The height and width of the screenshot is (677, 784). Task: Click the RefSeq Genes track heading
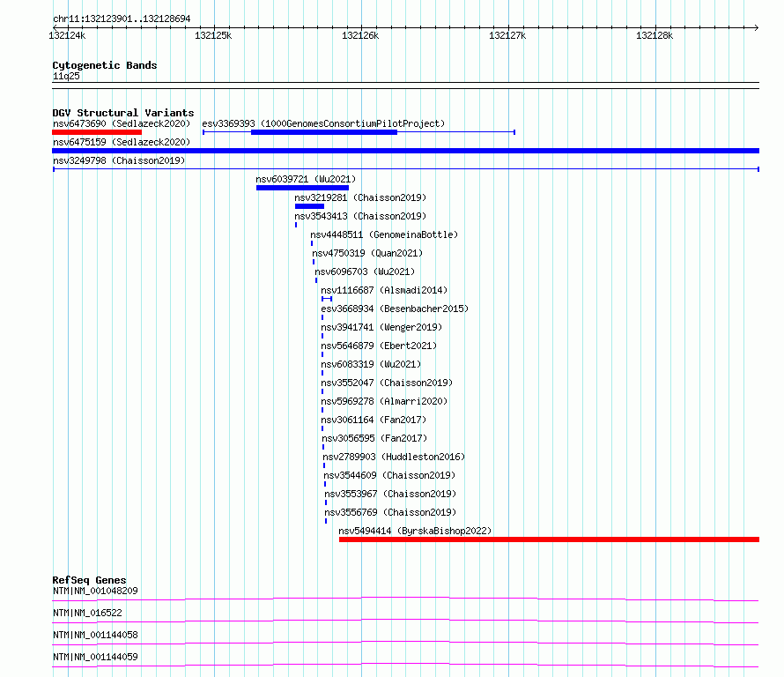[89, 580]
